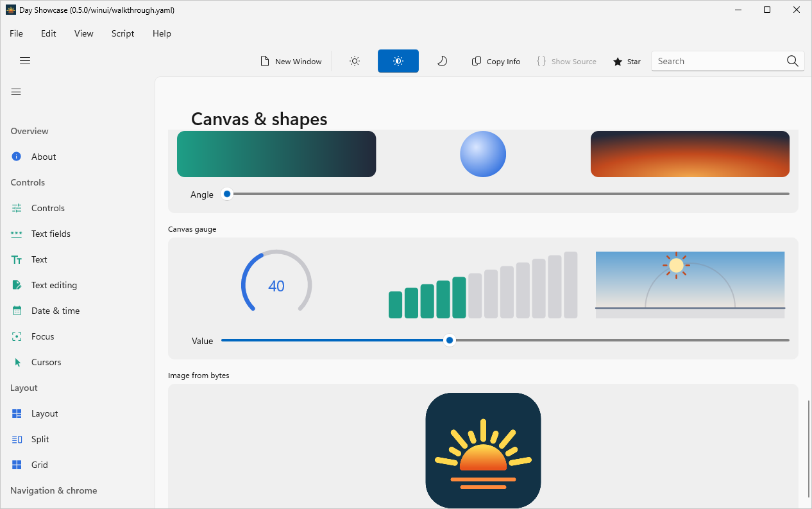Click the New Window button
Viewport: 812px width, 509px height.
coord(291,61)
